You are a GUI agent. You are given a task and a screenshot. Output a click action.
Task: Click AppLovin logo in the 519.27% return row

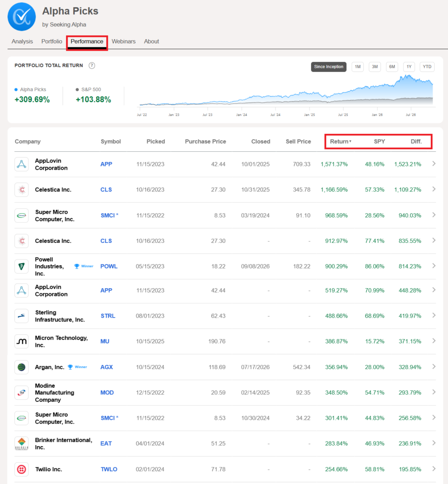point(22,291)
